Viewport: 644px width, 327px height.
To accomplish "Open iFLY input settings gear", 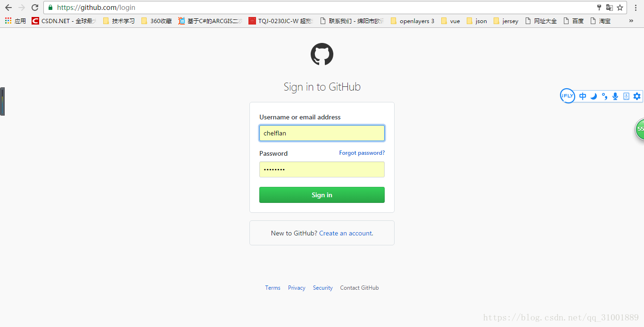I will point(637,96).
